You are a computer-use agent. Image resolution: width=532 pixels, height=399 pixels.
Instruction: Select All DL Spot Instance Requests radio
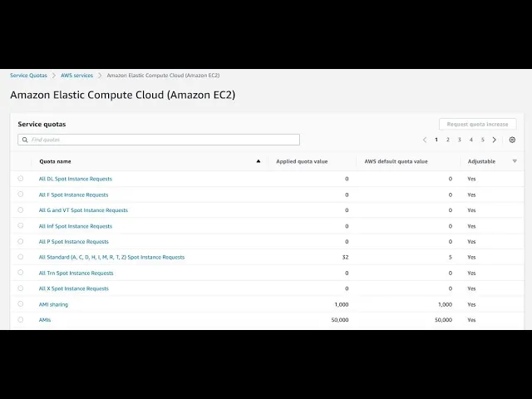(x=21, y=179)
